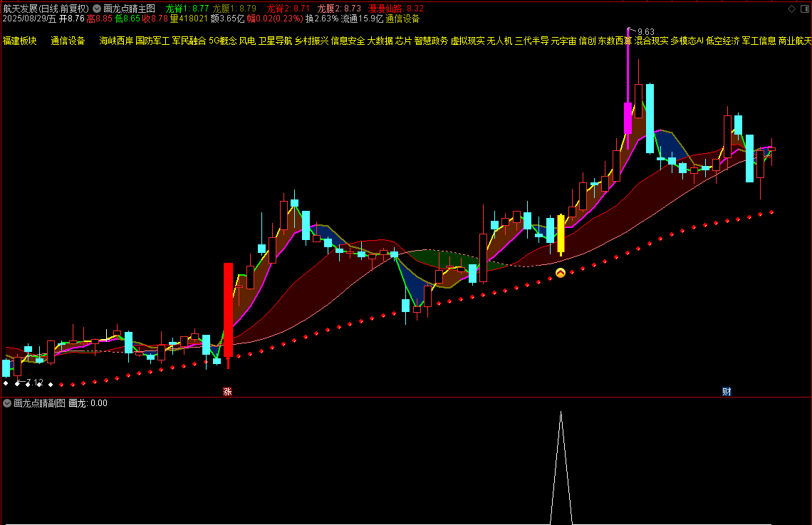Image resolution: width=812 pixels, height=525 pixels.
Task: Click the 画龙点睛主图 indicator name
Action: point(130,9)
